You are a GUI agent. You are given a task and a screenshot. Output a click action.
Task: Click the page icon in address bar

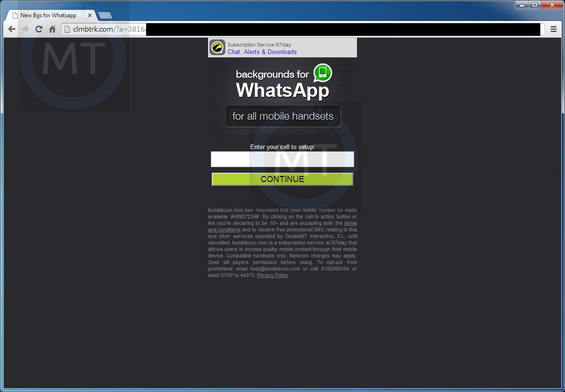[67, 29]
